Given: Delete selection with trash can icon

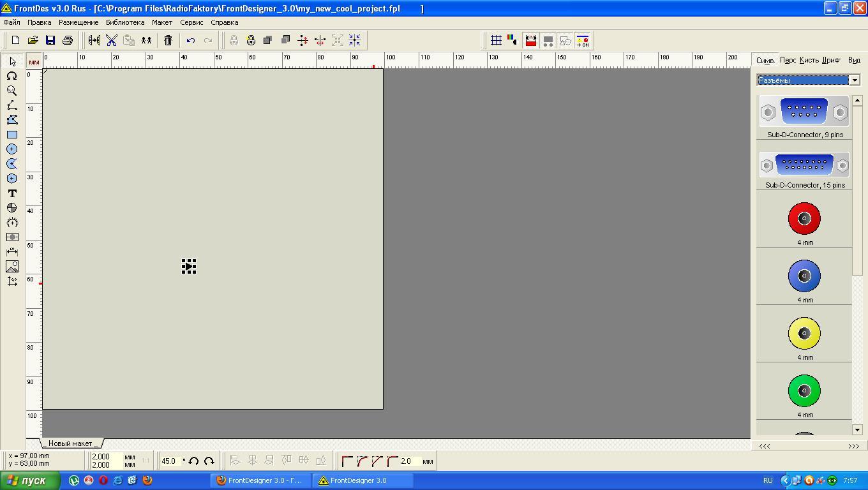Looking at the screenshot, I should coord(168,40).
